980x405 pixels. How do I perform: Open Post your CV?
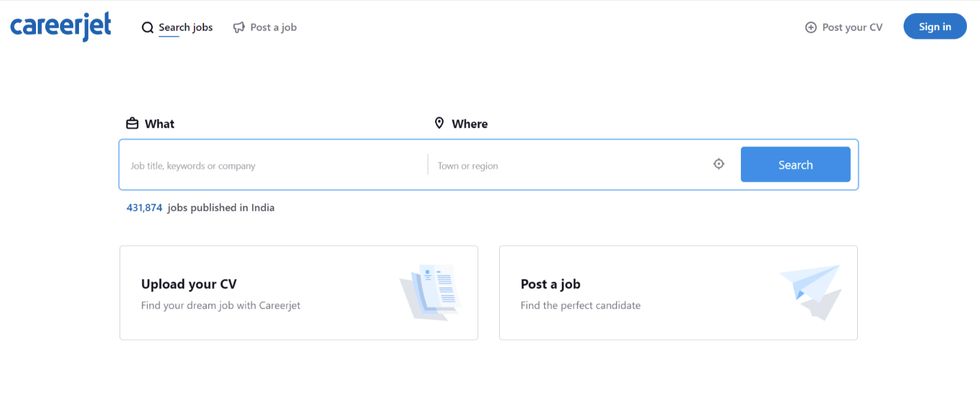pyautogui.click(x=853, y=27)
